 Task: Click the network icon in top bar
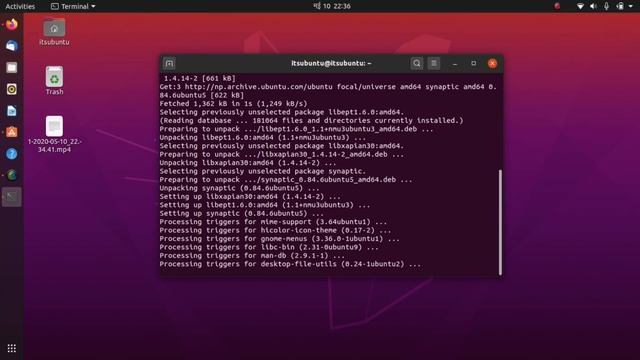pos(580,6)
